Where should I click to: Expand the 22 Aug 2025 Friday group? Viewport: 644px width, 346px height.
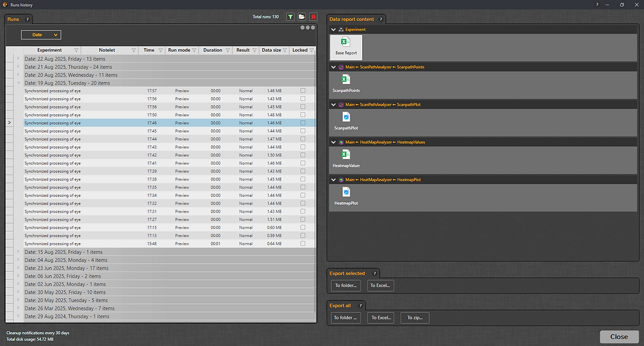coord(18,58)
